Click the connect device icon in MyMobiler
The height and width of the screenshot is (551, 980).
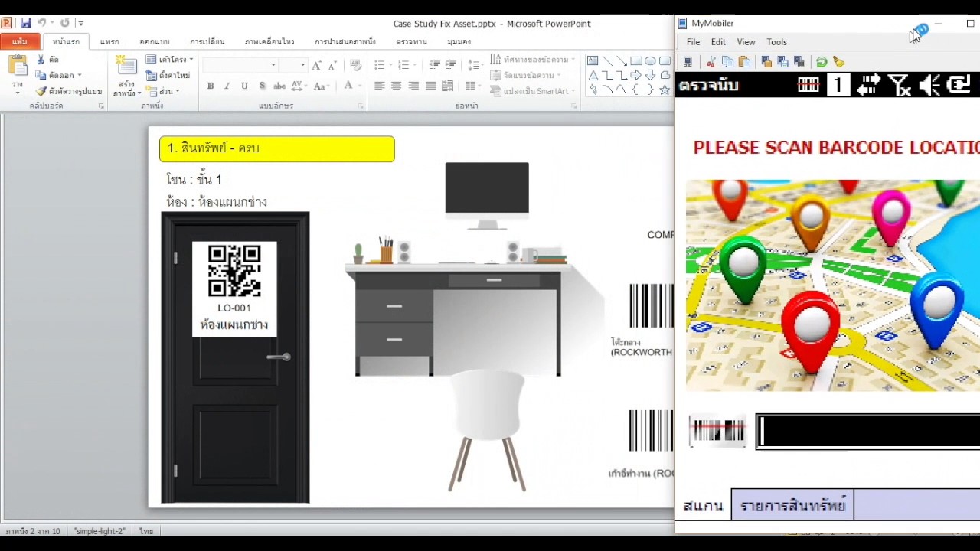pos(688,62)
